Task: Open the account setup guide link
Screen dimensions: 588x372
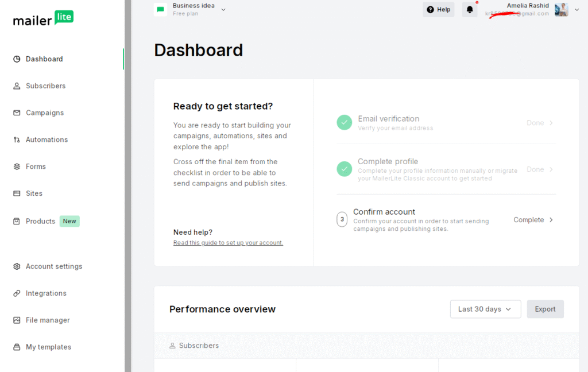Action: (x=228, y=243)
